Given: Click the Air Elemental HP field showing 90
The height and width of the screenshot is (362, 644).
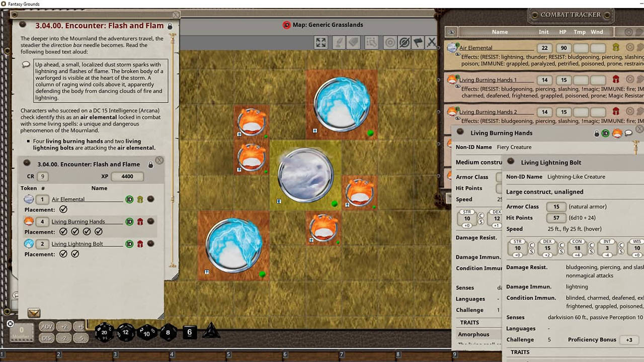Looking at the screenshot, I should 563,48.
